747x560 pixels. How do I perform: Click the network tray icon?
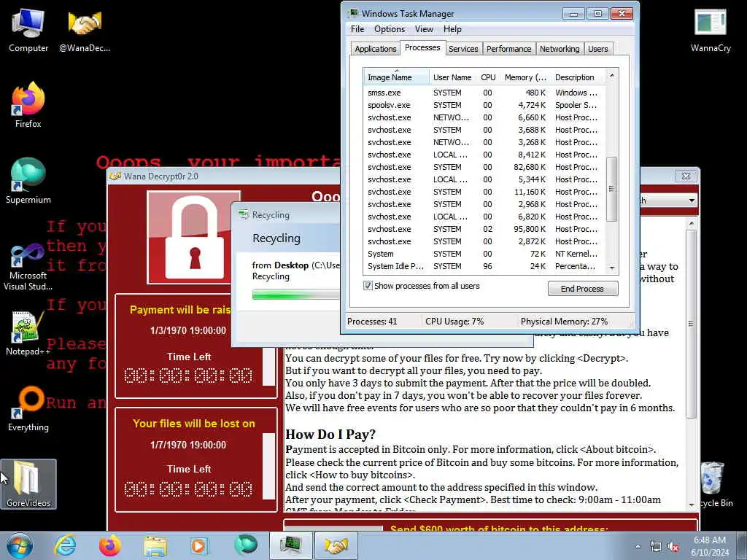point(656,547)
